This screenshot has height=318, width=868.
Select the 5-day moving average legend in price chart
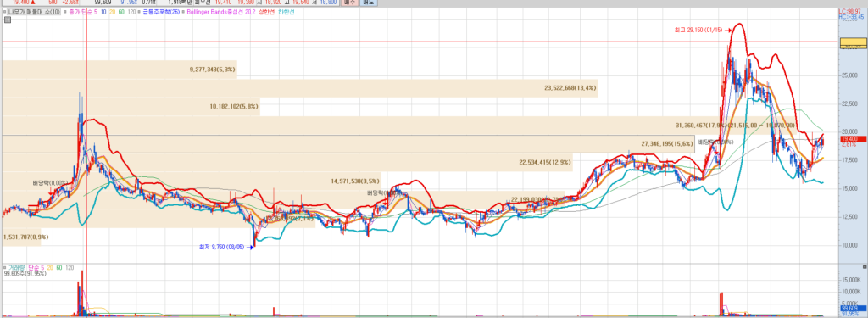point(96,12)
